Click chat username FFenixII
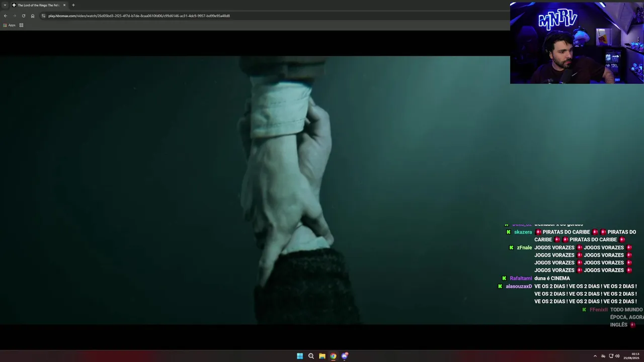Viewport: 644px width, 362px height. pyautogui.click(x=599, y=310)
